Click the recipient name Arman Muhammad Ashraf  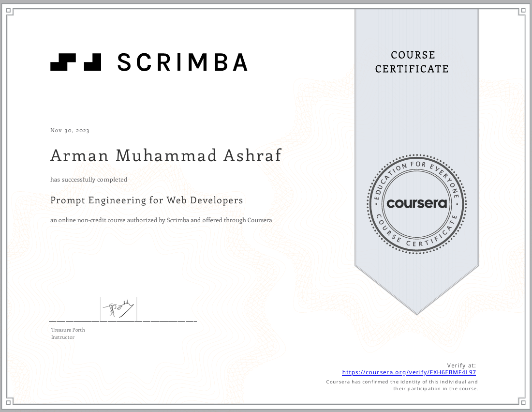point(165,156)
